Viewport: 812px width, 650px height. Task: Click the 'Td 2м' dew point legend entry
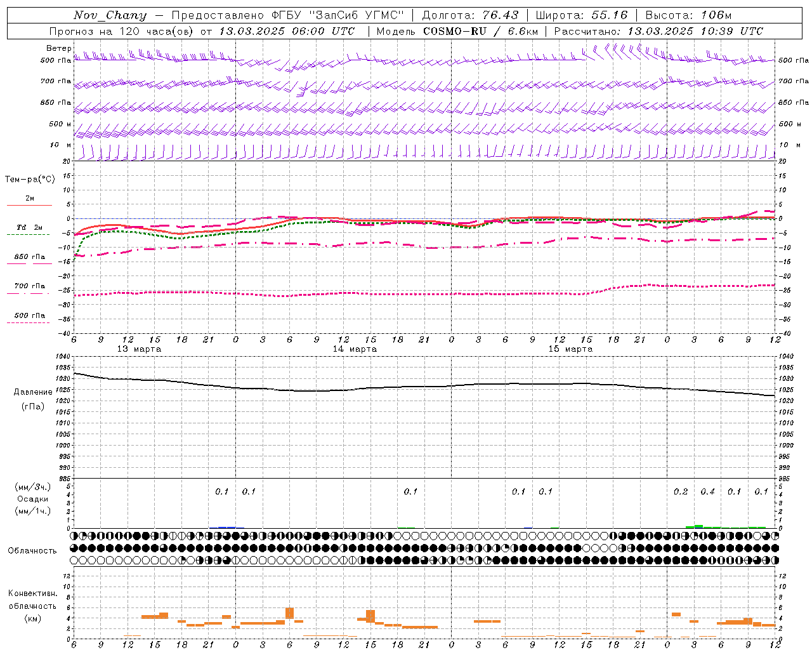click(x=30, y=227)
